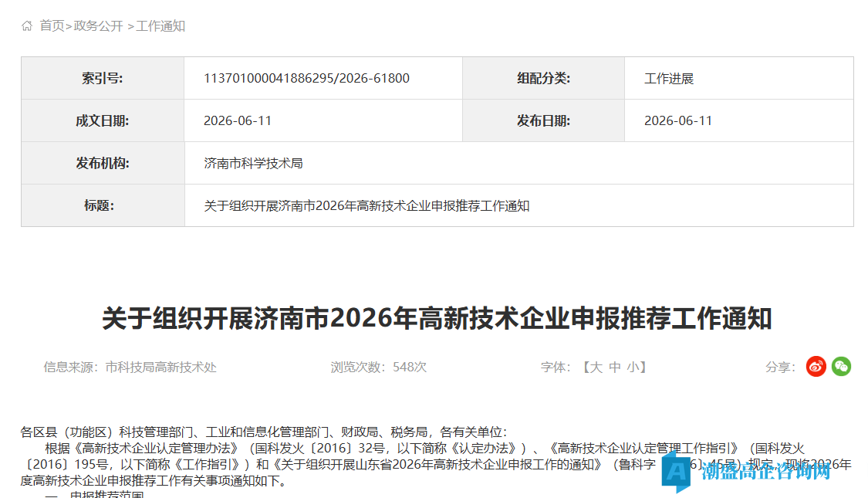Click the 发布日期 label cell

[x=544, y=120]
